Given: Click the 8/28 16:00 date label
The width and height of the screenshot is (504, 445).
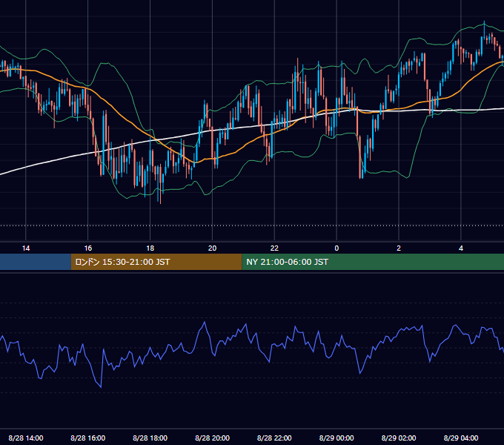Looking at the screenshot, I should coord(88,438).
